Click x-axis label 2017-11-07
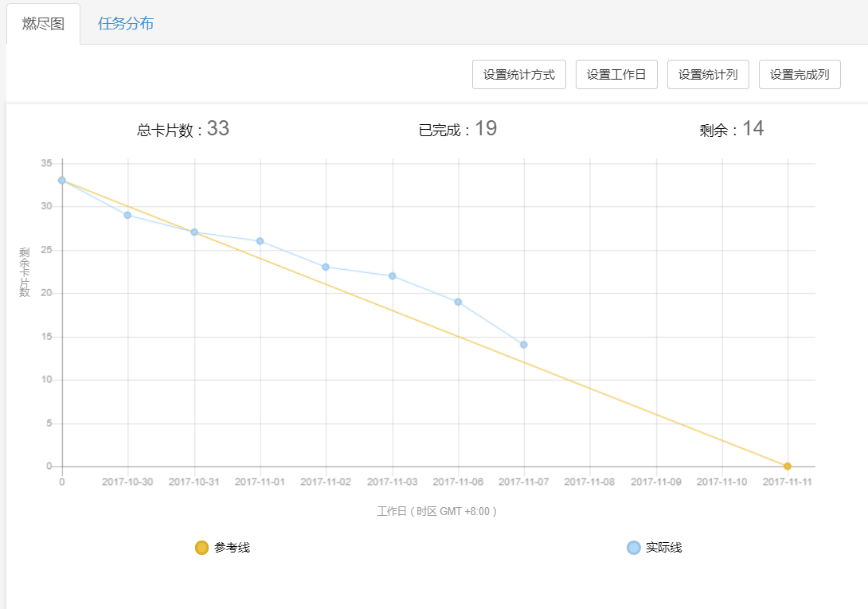868x609 pixels. 524,482
